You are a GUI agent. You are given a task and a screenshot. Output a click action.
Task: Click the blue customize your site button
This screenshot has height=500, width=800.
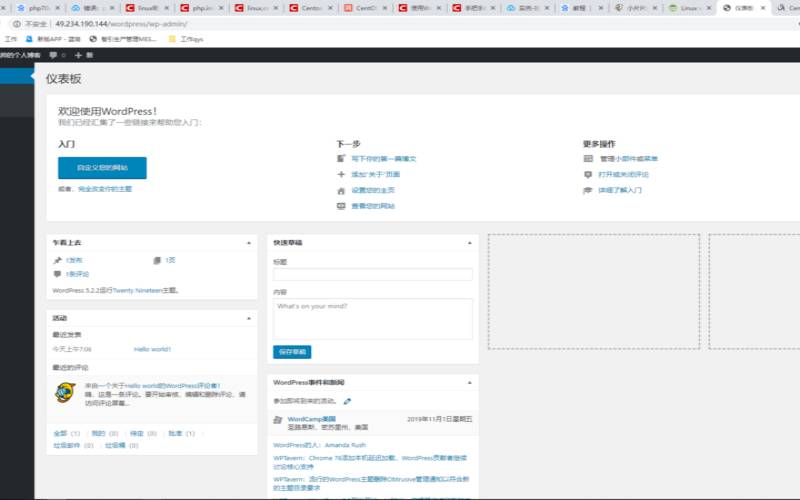click(x=102, y=168)
